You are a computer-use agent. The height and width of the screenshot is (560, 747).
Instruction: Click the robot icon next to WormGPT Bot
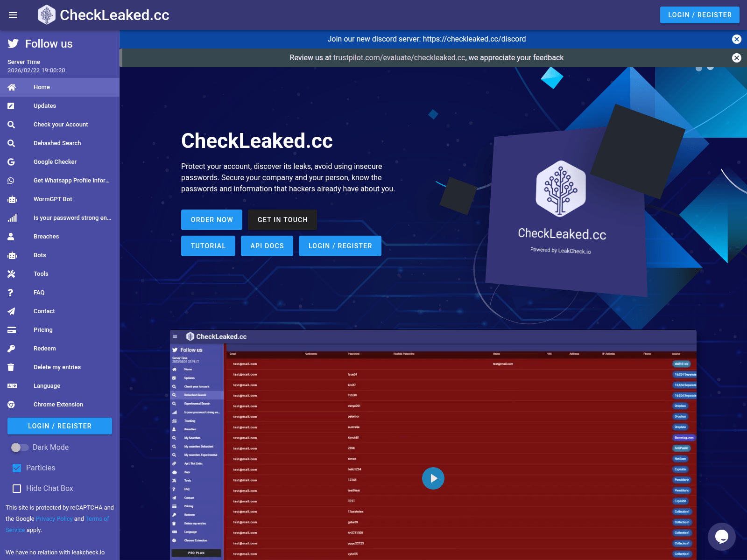click(12, 199)
